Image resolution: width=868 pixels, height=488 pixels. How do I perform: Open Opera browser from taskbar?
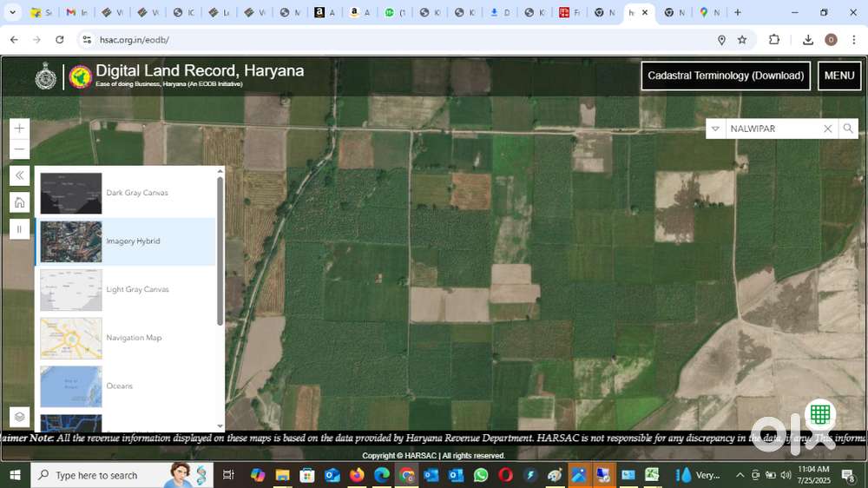tap(505, 475)
